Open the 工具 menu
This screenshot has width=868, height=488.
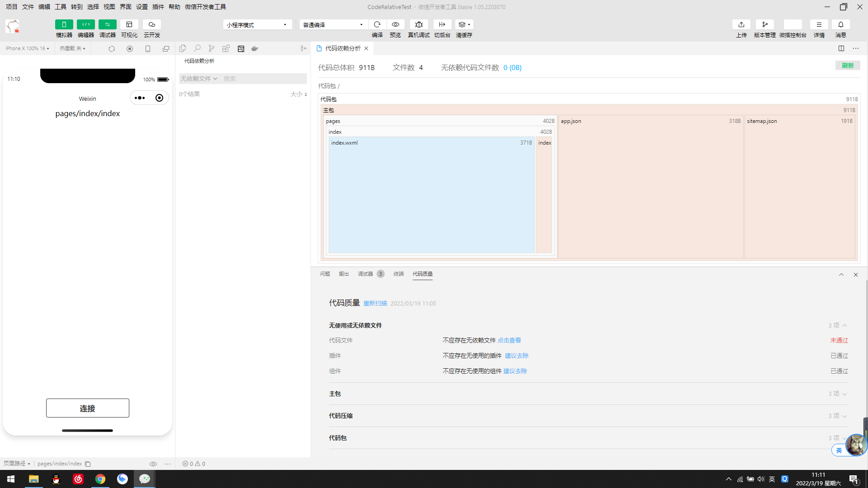tap(60, 7)
